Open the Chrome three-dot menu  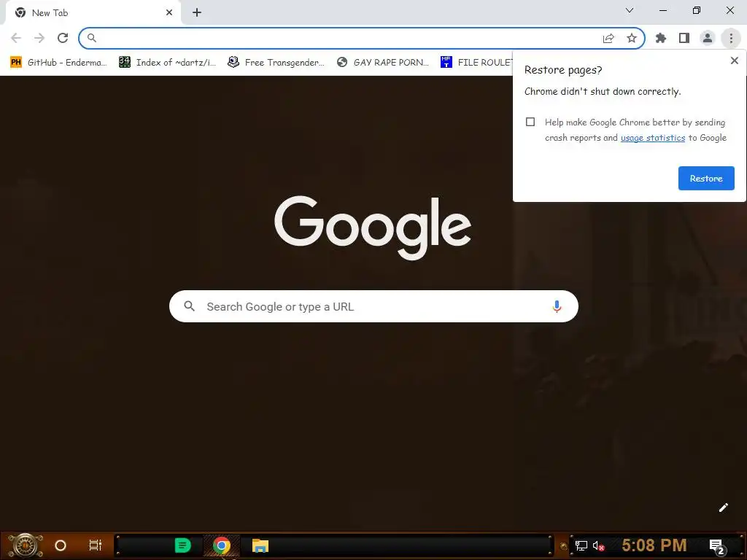point(731,38)
